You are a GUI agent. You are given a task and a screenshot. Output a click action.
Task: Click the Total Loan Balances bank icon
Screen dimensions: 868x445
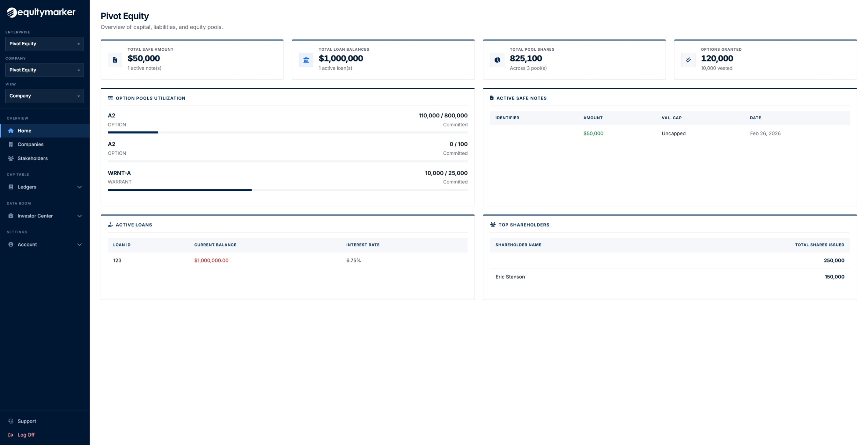(306, 60)
